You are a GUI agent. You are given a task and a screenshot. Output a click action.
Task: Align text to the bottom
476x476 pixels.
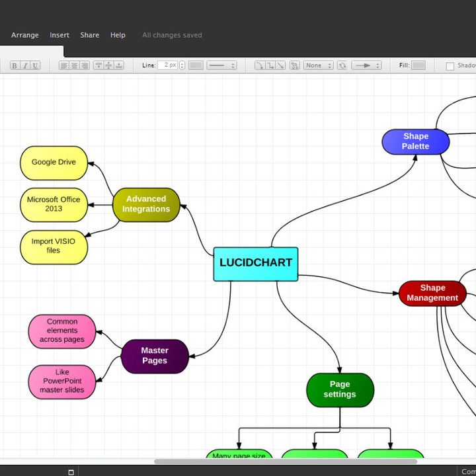[x=119, y=65]
